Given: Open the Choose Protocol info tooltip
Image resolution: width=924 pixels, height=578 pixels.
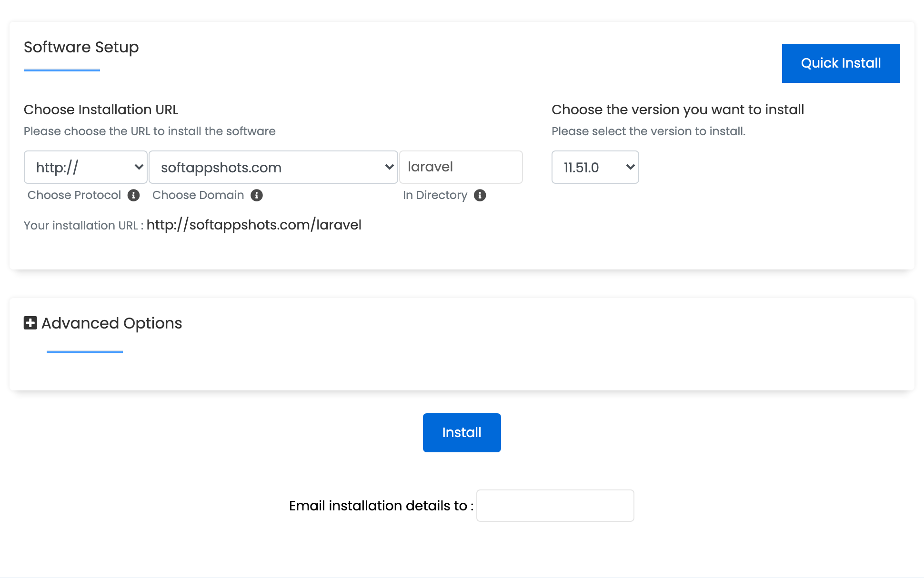Looking at the screenshot, I should (x=134, y=195).
